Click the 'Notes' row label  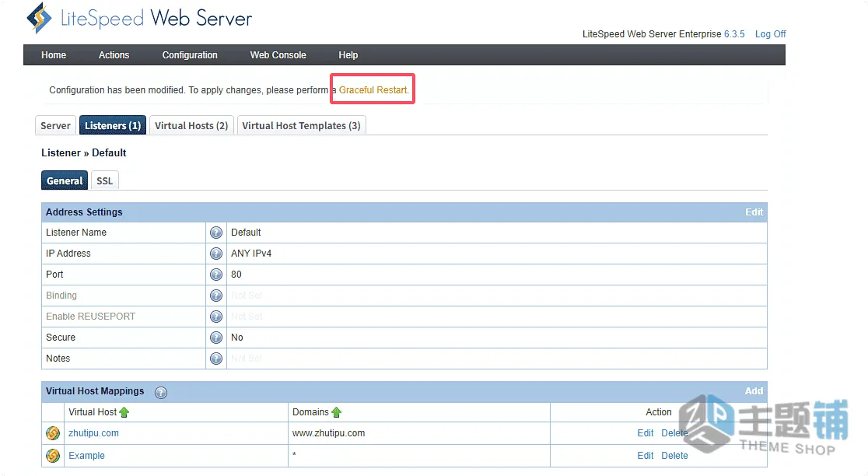tap(58, 359)
